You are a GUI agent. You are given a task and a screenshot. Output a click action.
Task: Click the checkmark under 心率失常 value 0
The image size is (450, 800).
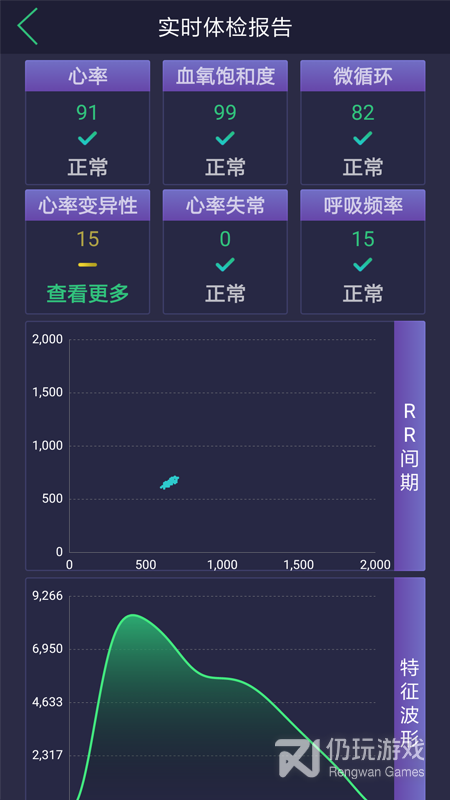(225, 265)
